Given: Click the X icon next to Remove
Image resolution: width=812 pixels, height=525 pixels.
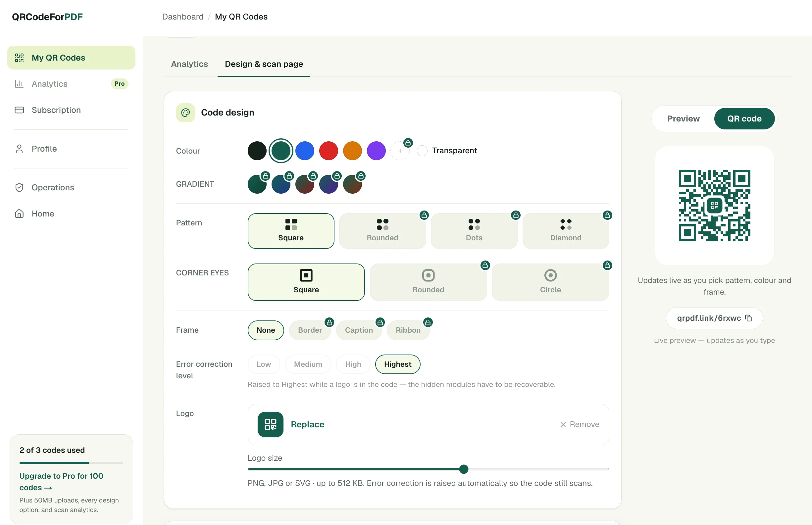Looking at the screenshot, I should pos(563,424).
